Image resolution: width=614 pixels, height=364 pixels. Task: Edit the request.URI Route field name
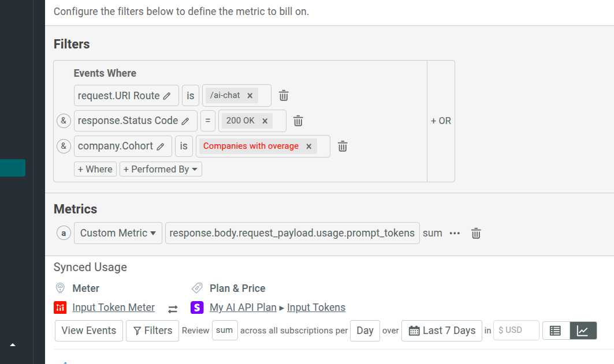pos(168,95)
